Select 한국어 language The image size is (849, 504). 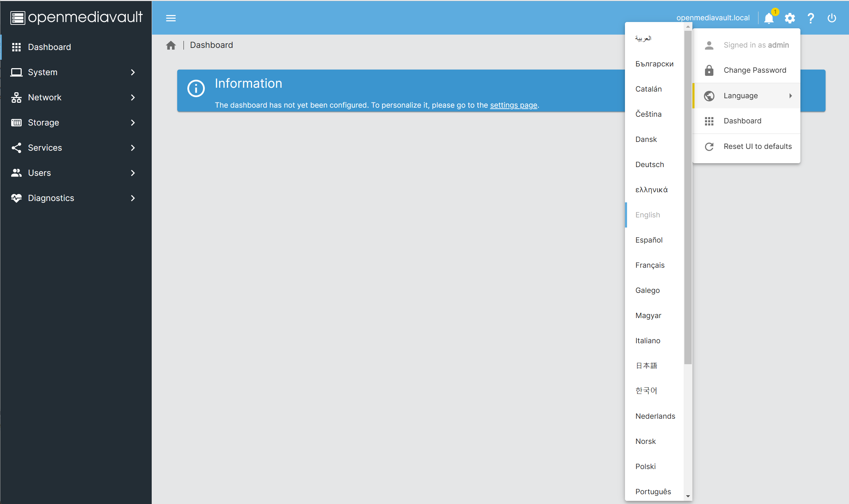(x=654, y=391)
